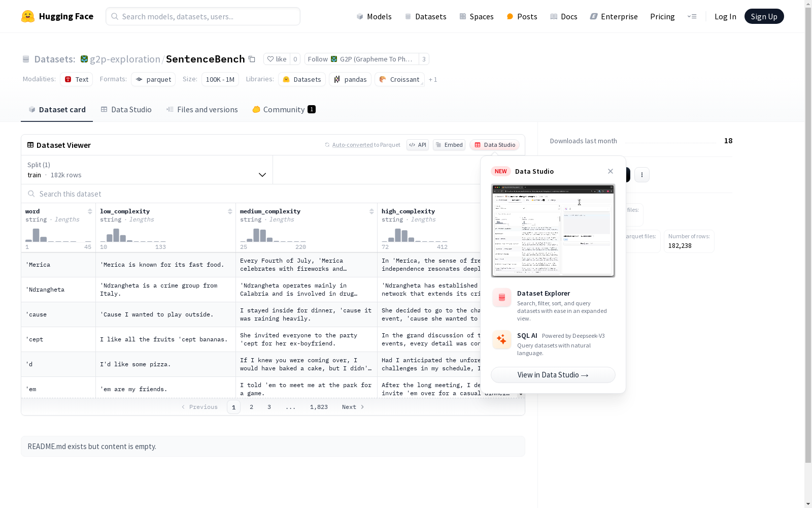Image resolution: width=812 pixels, height=508 pixels.
Task: Open the Models page
Action: 374,16
